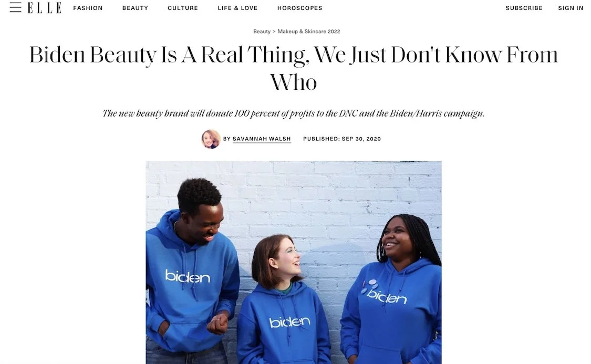591x364 pixels.
Task: Click the biden logo on center hoodie
Action: tap(289, 321)
